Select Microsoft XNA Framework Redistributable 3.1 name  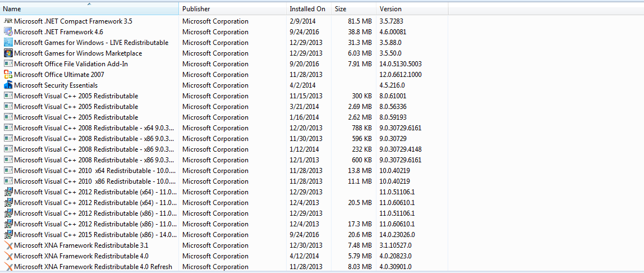coord(81,245)
